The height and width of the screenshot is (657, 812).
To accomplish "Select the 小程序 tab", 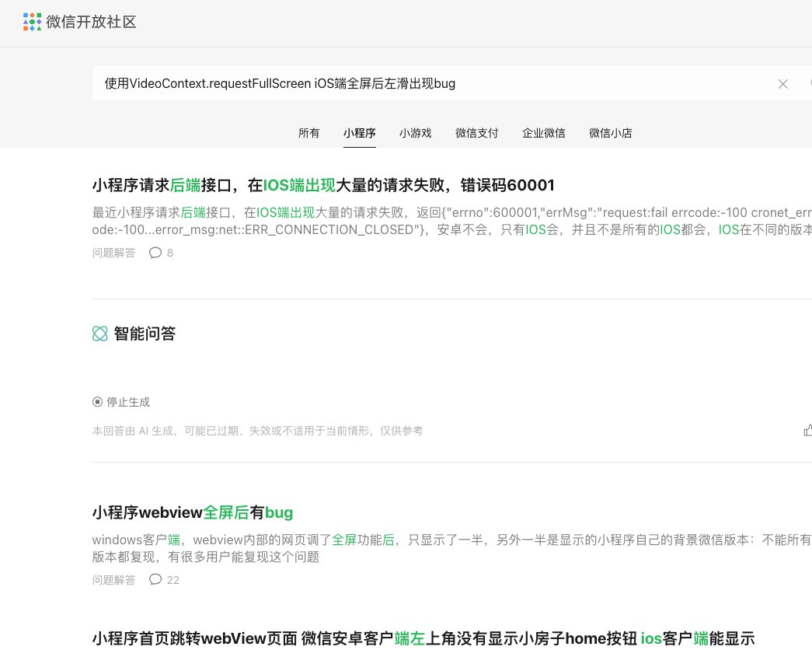I will (359, 133).
